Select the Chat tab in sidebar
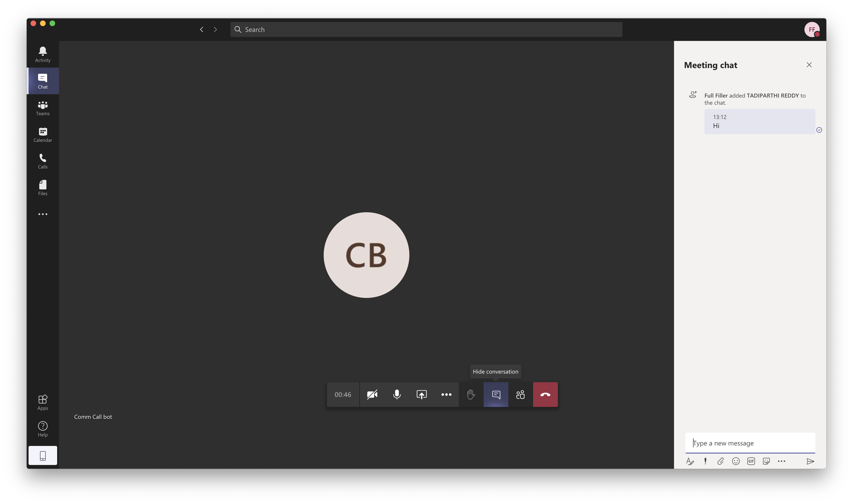853x504 pixels. (43, 81)
